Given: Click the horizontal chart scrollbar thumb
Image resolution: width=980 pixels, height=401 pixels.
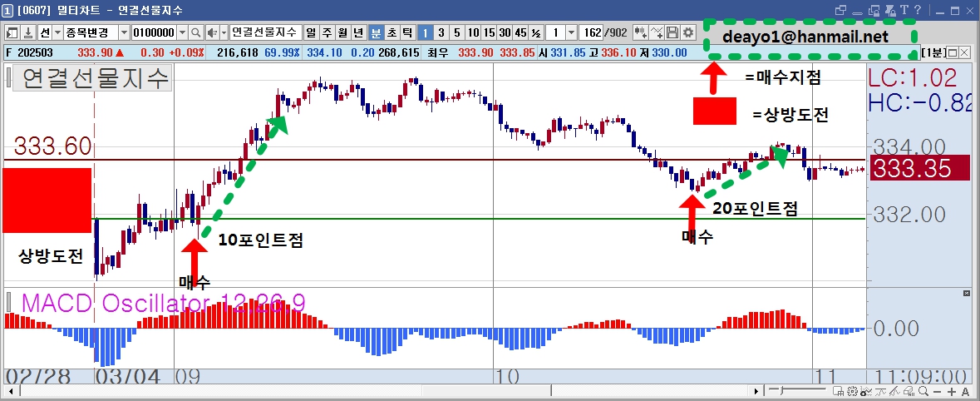Looking at the screenshot, I should click(x=487, y=392).
